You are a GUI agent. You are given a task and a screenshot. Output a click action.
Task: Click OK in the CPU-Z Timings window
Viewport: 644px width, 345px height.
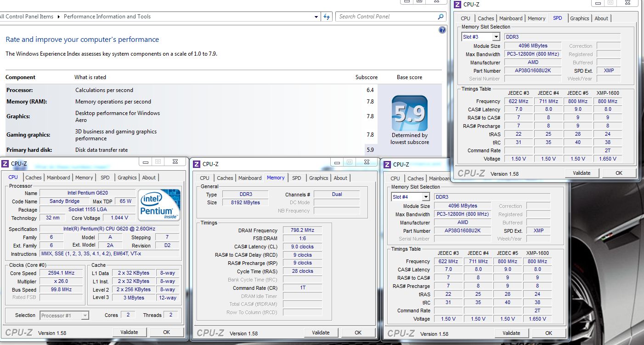358,333
